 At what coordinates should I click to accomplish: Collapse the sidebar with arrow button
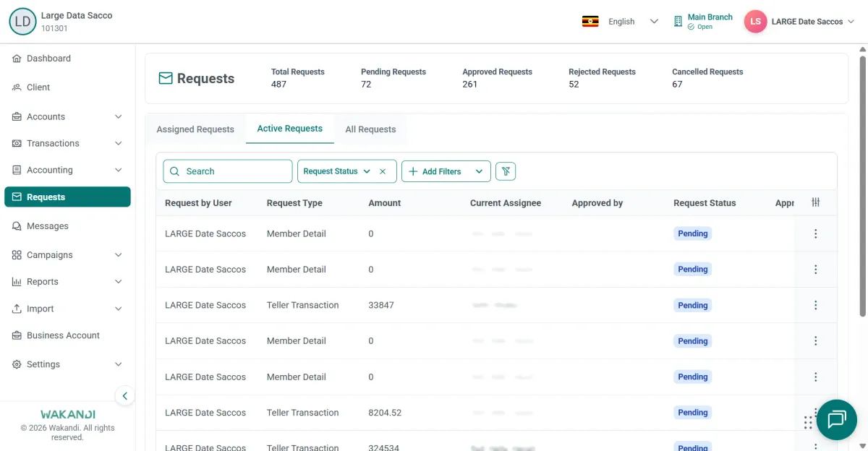124,396
